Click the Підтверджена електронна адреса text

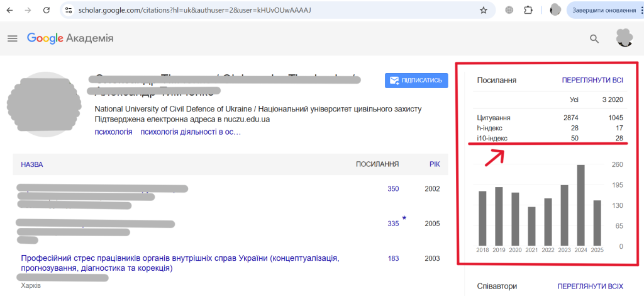click(x=182, y=120)
